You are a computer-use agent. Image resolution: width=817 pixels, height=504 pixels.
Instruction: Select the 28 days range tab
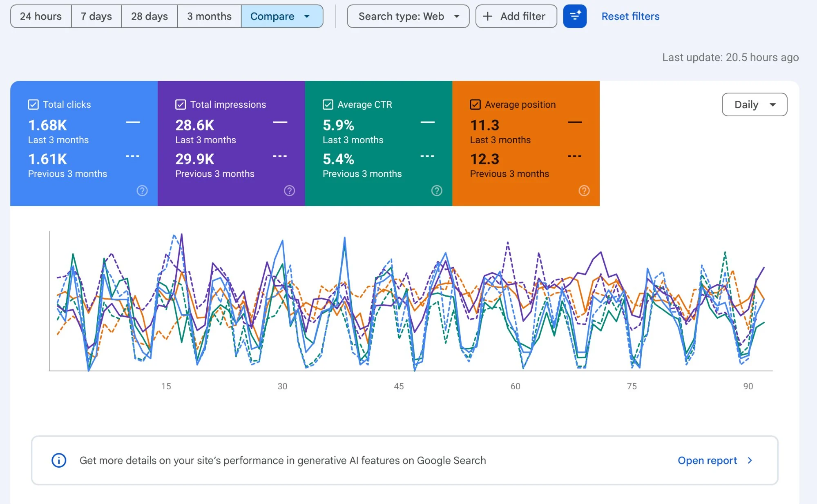coord(150,16)
